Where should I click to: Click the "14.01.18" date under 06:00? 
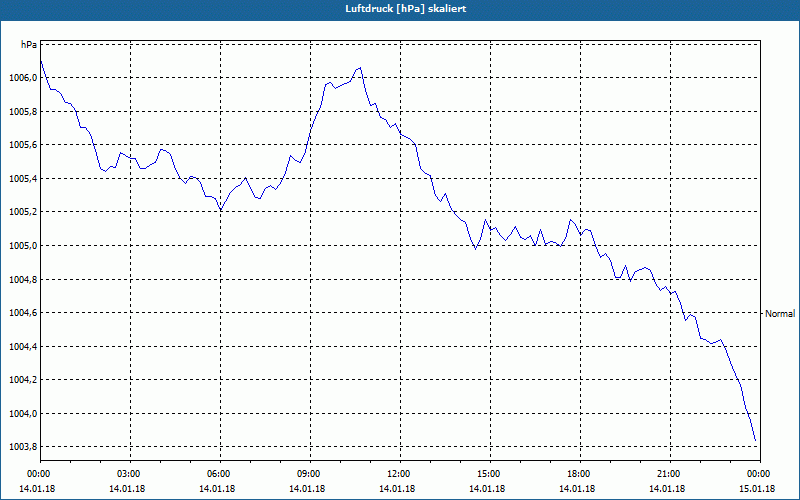pos(217,489)
